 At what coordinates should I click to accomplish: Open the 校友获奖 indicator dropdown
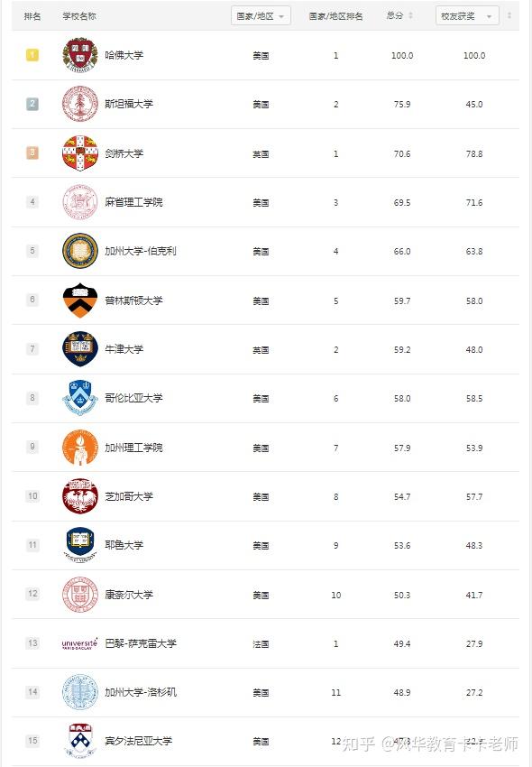tap(467, 16)
